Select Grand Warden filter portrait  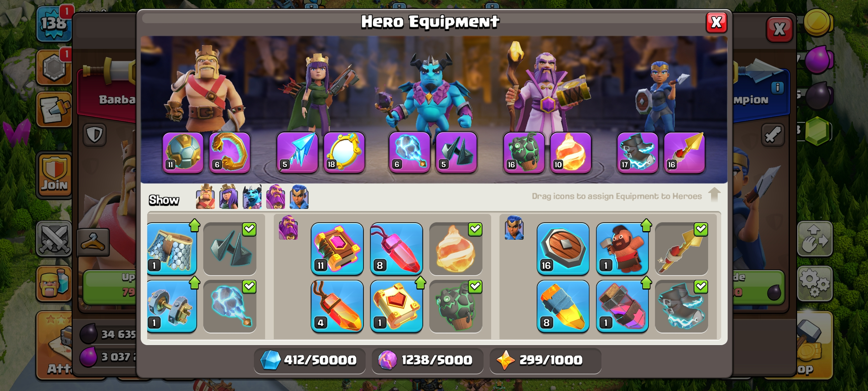click(276, 197)
